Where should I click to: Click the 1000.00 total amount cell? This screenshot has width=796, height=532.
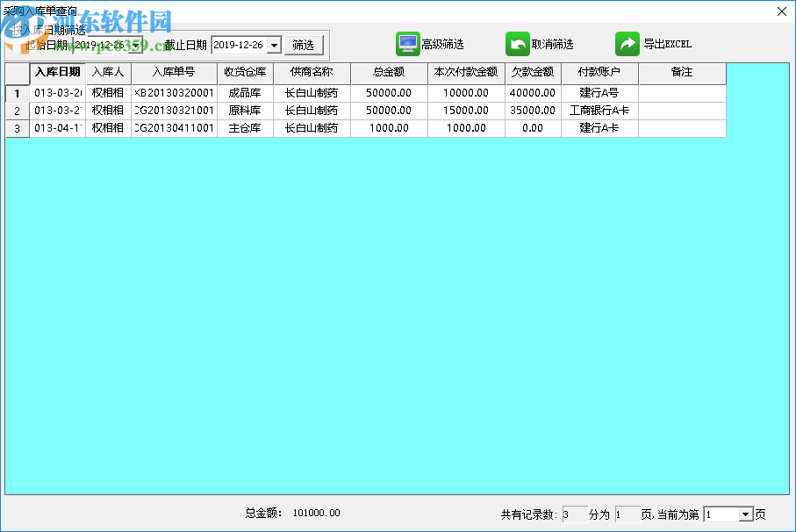coord(389,128)
